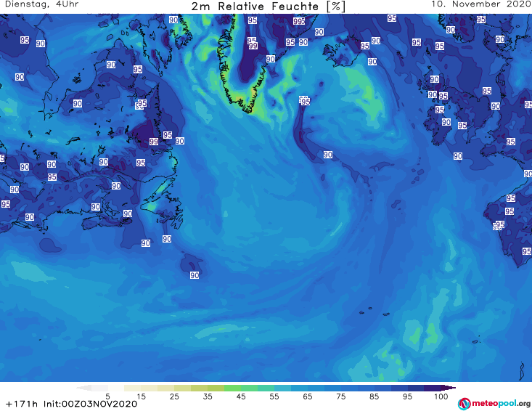532x411 pixels.
Task: Click the meteopool.org logo
Action: coord(494,404)
